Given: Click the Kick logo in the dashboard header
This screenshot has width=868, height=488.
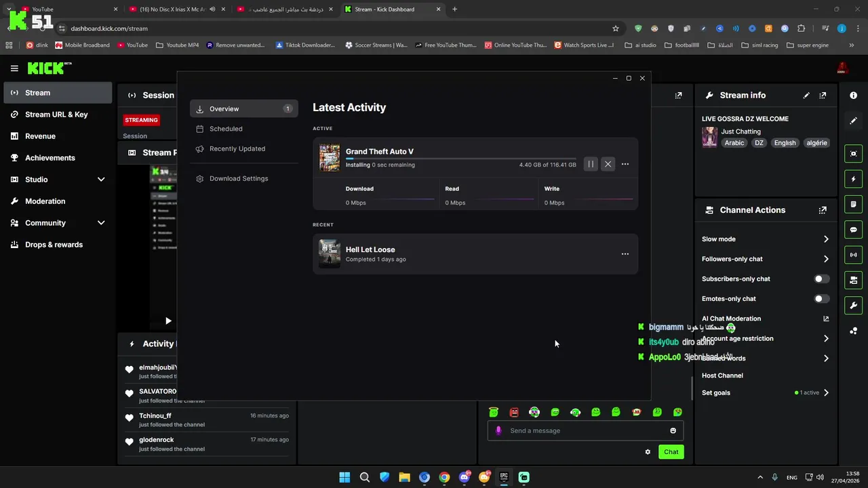Looking at the screenshot, I should click(49, 68).
